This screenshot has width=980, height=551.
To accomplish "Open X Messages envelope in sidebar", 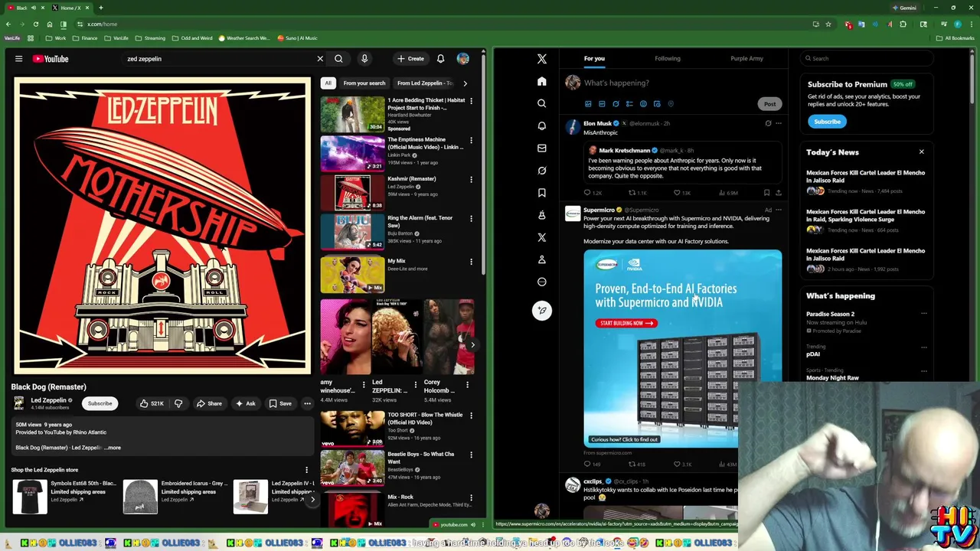I will (x=541, y=148).
